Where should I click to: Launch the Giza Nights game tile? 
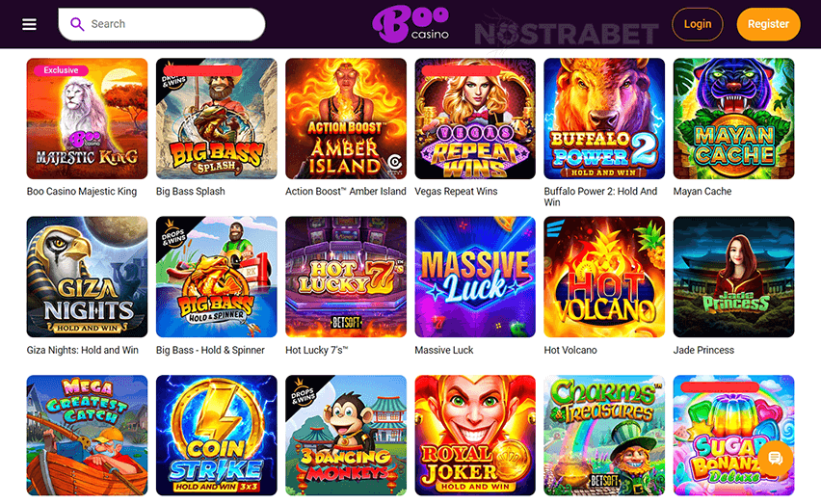(x=87, y=277)
